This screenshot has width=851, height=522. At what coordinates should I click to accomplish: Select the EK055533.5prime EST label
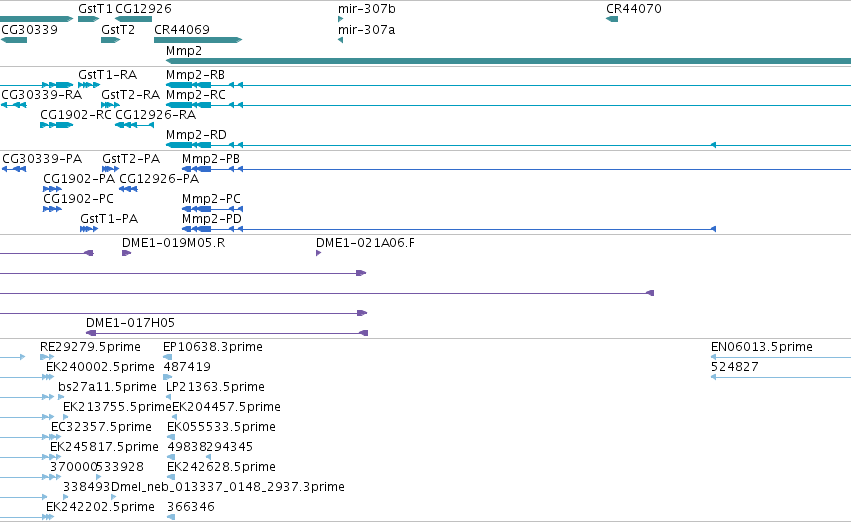pyautogui.click(x=221, y=427)
